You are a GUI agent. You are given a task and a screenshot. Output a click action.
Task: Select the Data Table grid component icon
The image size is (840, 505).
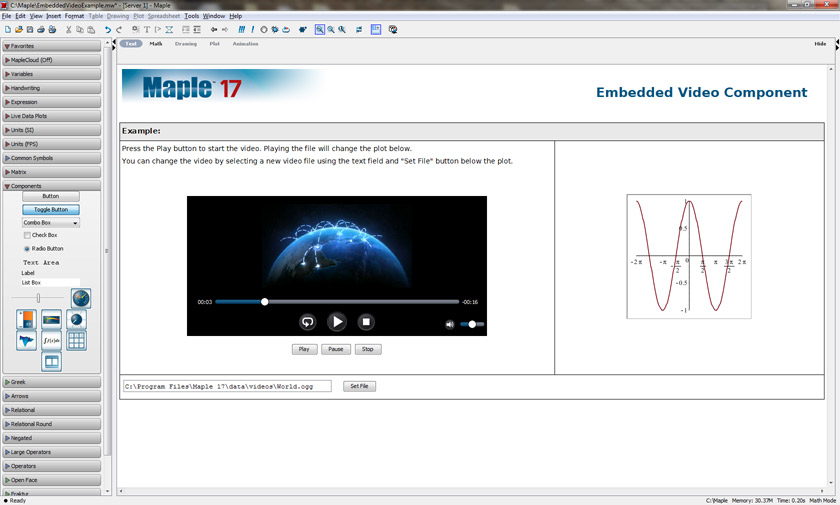click(77, 341)
